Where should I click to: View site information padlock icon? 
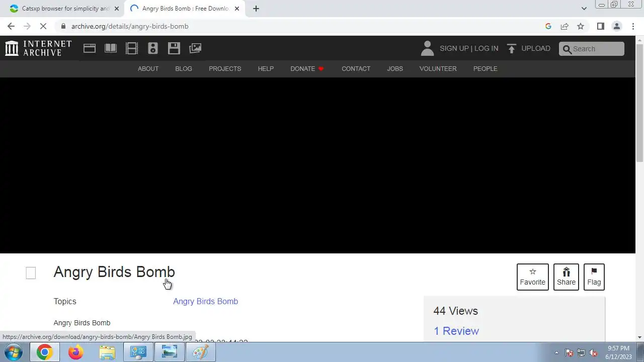click(x=63, y=26)
